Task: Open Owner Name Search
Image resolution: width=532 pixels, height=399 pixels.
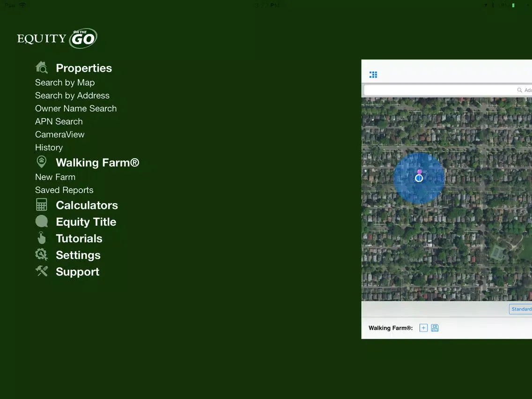Action: click(x=76, y=109)
